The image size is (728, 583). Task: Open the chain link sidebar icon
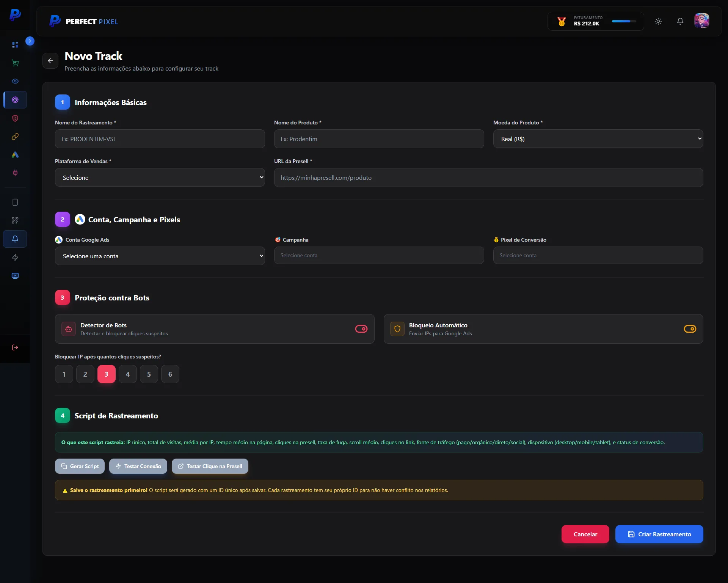[x=15, y=137]
